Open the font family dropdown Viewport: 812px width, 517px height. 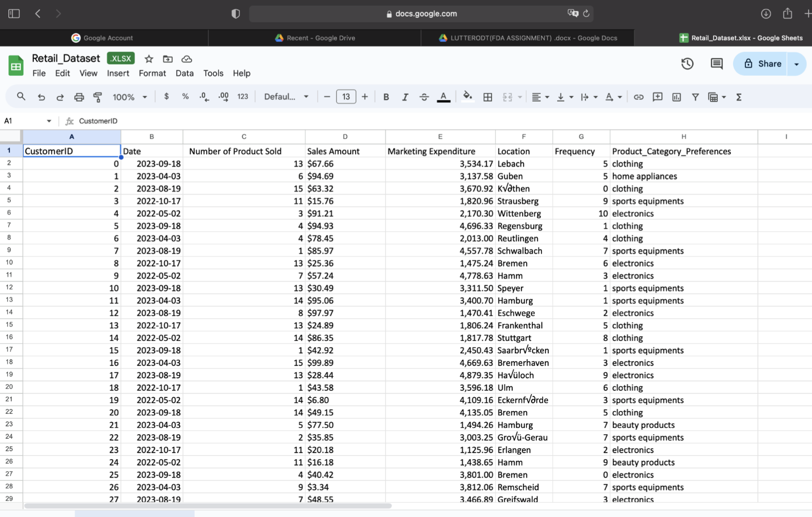(x=286, y=97)
